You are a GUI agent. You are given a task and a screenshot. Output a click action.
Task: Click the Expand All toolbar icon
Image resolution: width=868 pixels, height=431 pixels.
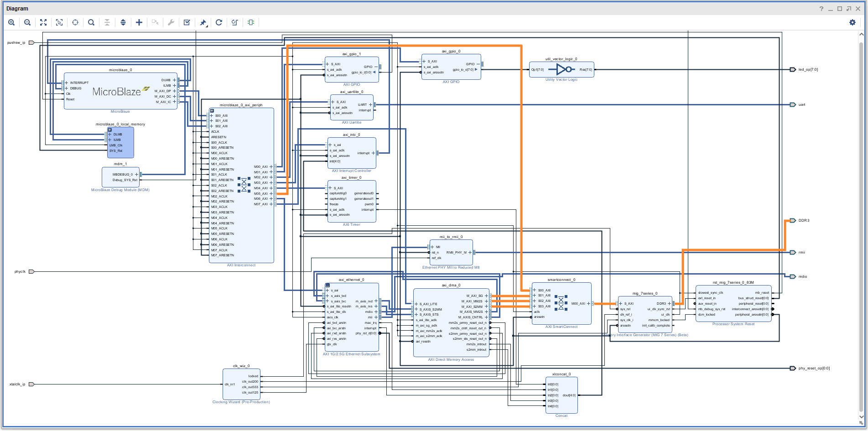pos(123,22)
